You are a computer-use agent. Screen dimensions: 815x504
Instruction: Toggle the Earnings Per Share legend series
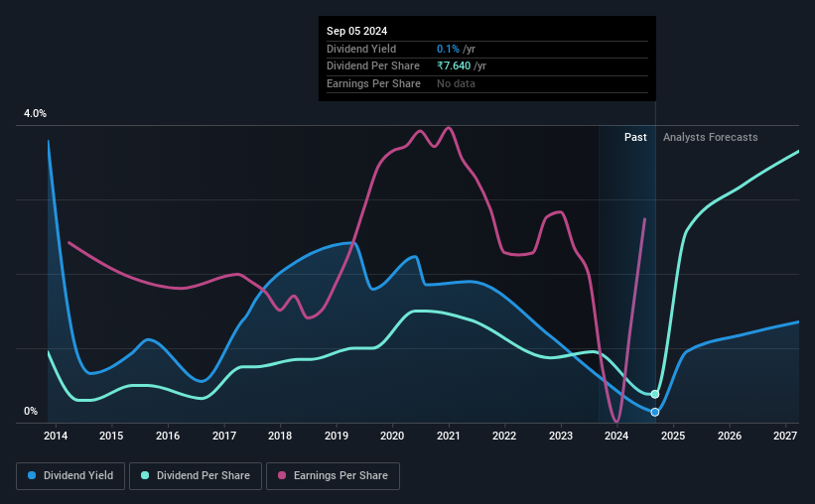pyautogui.click(x=333, y=476)
